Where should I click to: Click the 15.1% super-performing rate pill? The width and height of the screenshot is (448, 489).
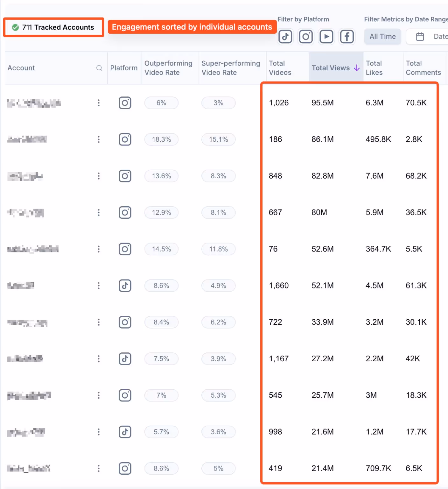click(x=219, y=139)
